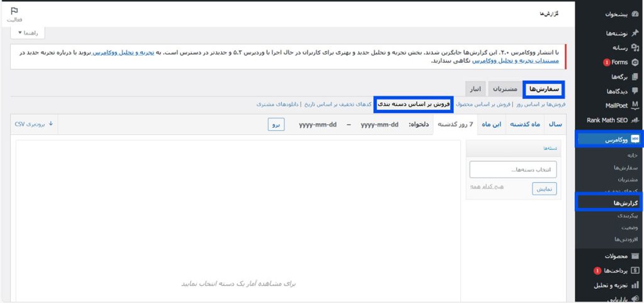Open the پیشخوان dashboard icon in sidebar

tap(635, 14)
